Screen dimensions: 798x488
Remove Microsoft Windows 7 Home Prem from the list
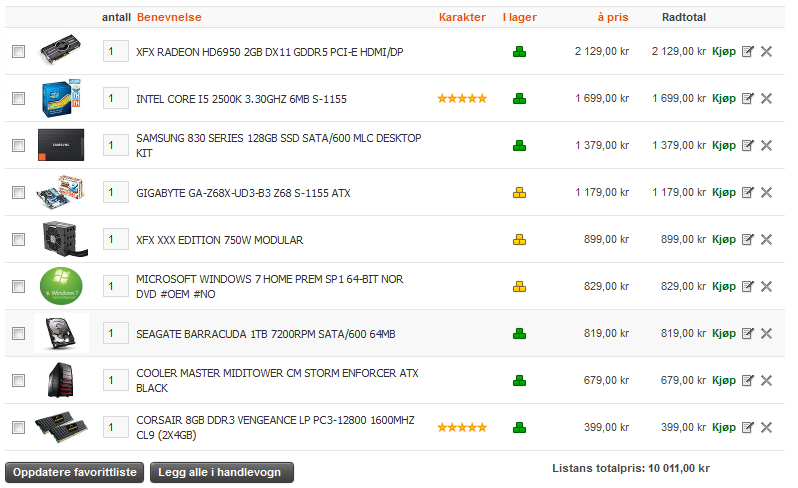pos(766,286)
